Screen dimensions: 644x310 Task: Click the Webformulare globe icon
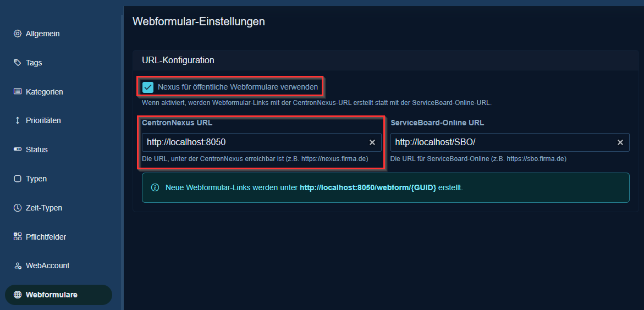pos(17,295)
